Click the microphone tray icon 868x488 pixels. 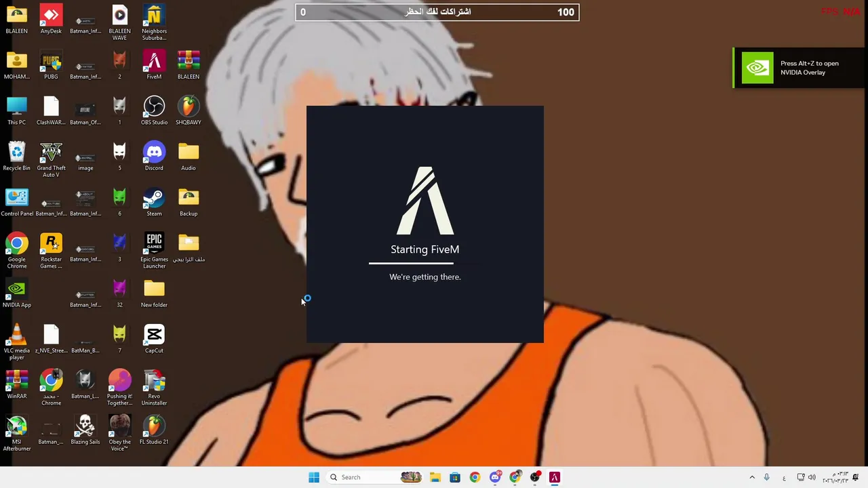pyautogui.click(x=766, y=477)
